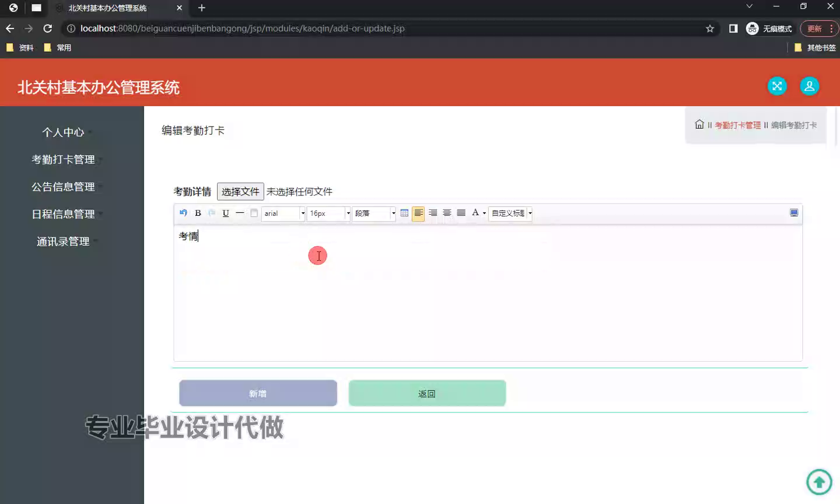The image size is (840, 504).
Task: Go back using the browser back arrow
Action: [x=10, y=29]
